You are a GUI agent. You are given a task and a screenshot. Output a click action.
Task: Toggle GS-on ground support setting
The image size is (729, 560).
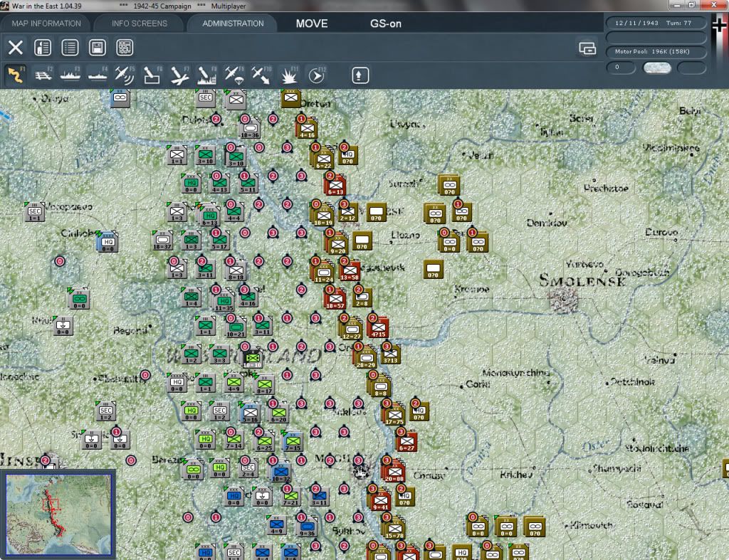pos(385,23)
